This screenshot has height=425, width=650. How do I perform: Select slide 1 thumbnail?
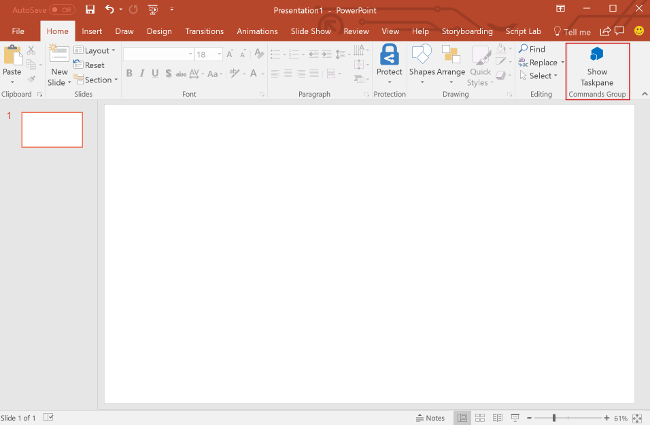52,130
